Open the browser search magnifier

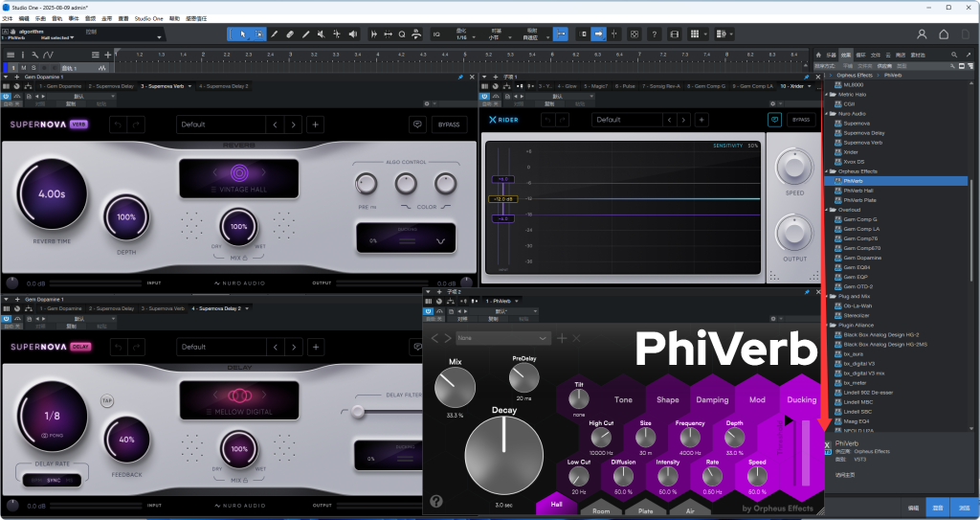(954, 56)
